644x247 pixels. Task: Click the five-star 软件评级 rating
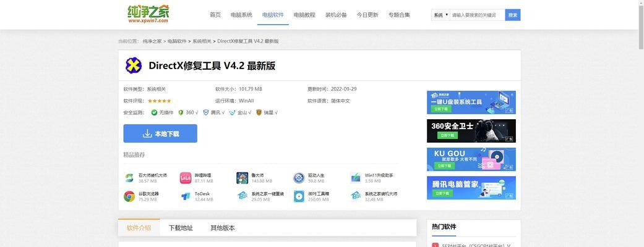(160, 101)
